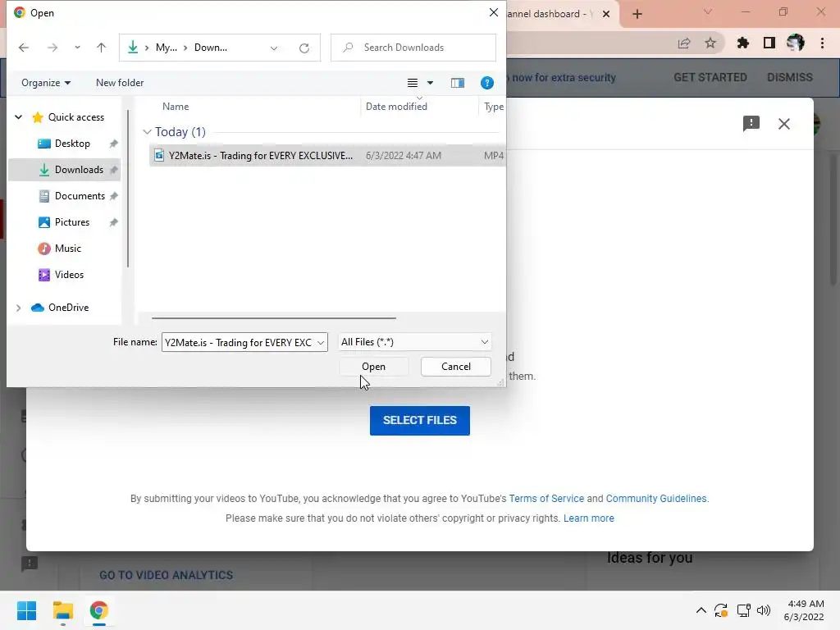Open the Terms of Service link
Screen dimensions: 840x630
click(x=546, y=498)
